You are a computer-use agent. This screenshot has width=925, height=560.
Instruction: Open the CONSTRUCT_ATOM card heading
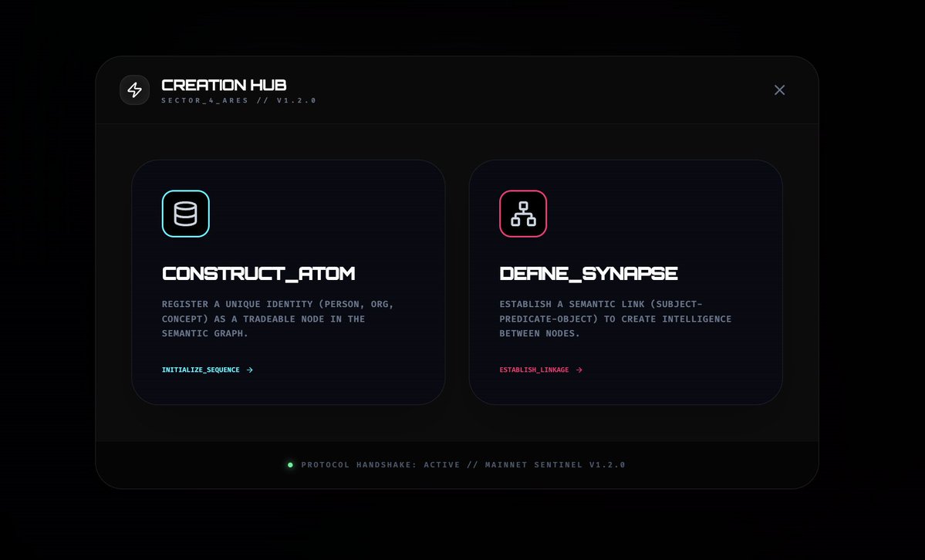coord(258,273)
